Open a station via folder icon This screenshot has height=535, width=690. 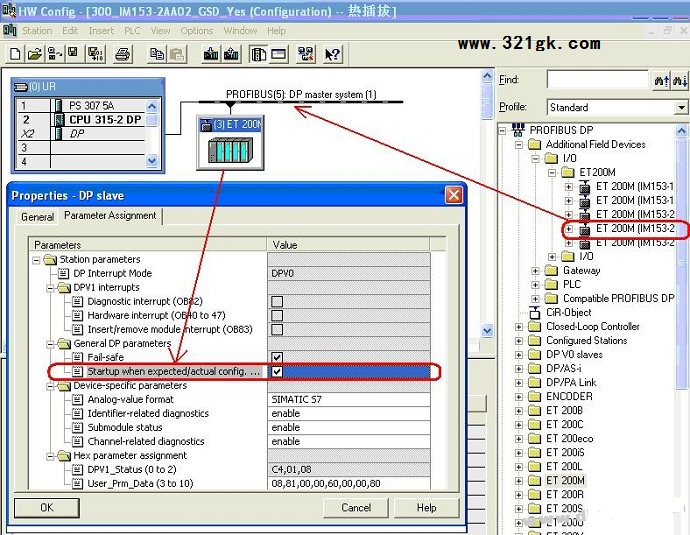click(34, 54)
